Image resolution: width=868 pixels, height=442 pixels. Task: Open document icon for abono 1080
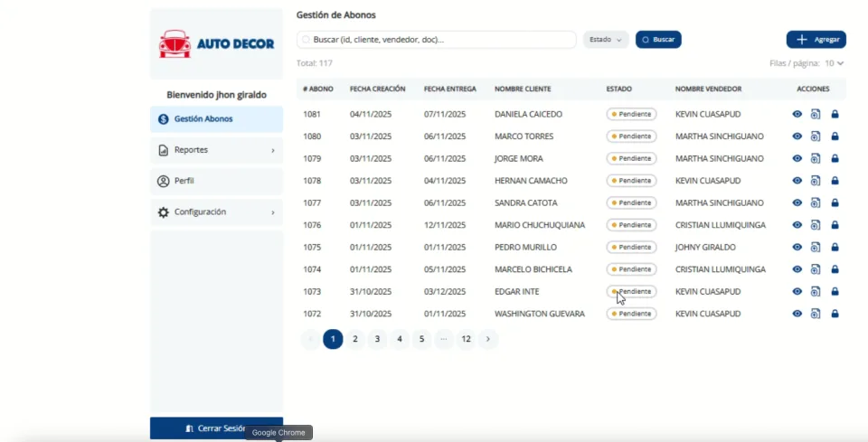point(816,136)
